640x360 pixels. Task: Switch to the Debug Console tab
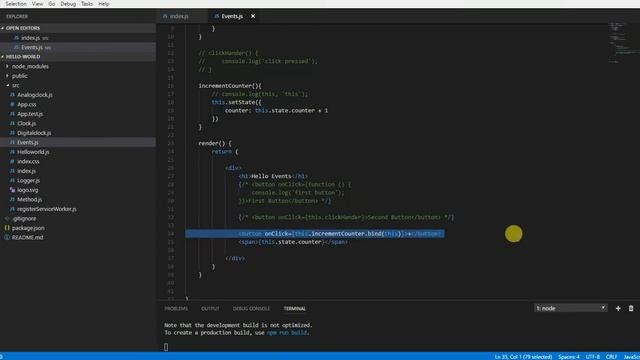[x=251, y=309]
